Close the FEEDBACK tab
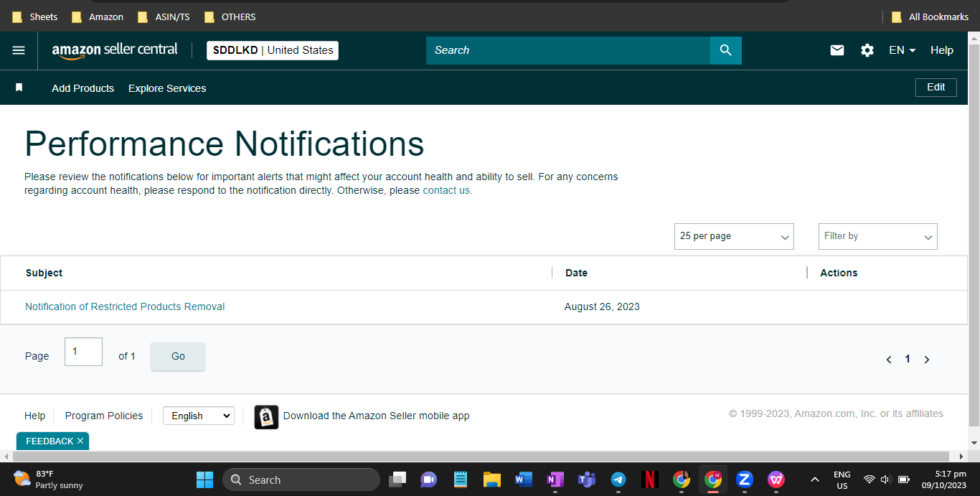This screenshot has height=496, width=980. (x=80, y=441)
